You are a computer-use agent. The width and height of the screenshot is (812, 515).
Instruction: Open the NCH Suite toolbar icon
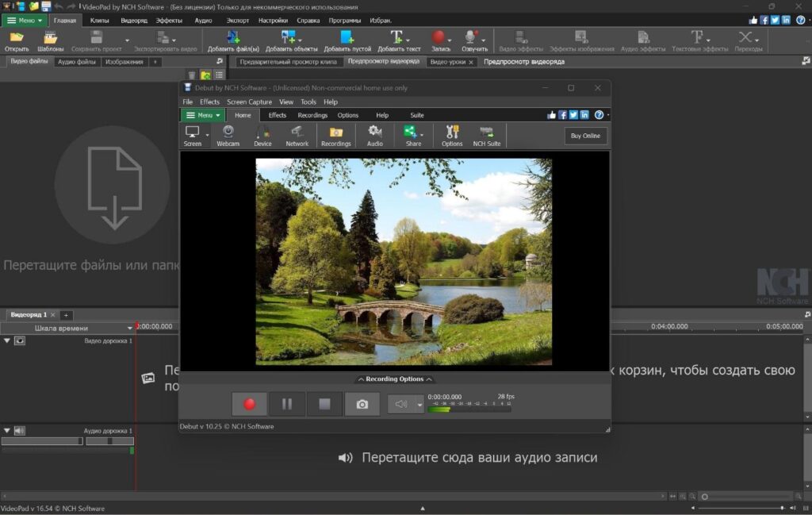coord(487,136)
